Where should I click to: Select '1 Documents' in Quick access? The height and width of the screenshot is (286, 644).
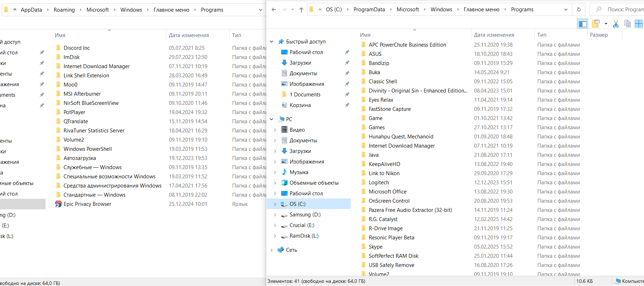[305, 95]
